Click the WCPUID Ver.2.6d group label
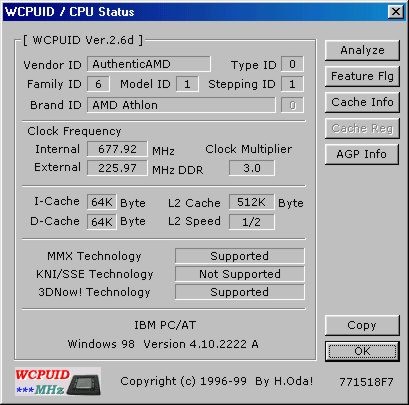409x405 pixels. point(83,40)
